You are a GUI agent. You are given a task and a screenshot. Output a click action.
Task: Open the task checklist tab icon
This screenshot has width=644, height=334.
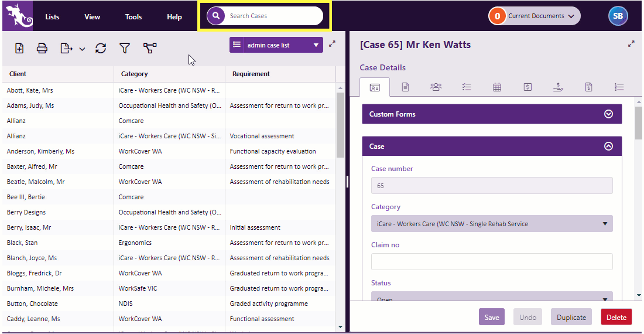467,87
